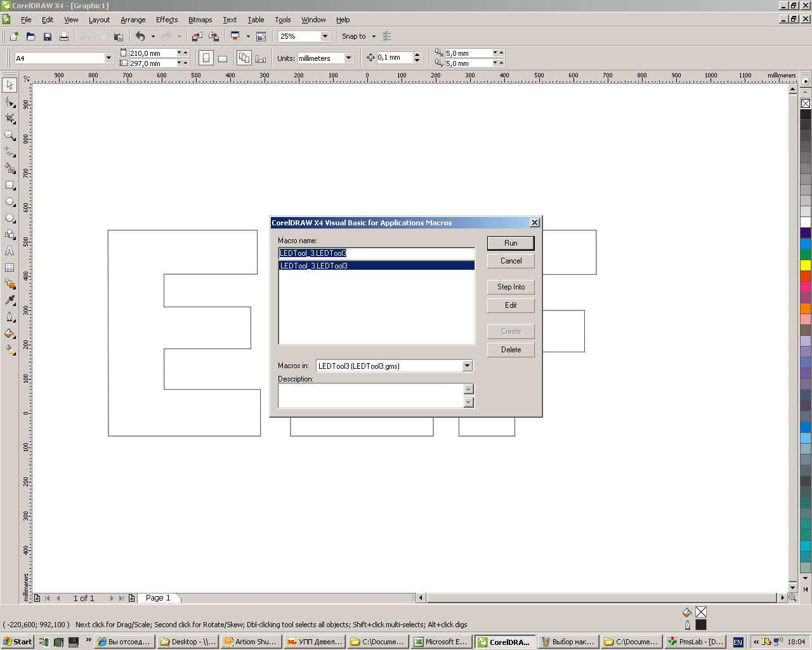Open the Application launcher dropdown arrow

pyautogui.click(x=248, y=36)
